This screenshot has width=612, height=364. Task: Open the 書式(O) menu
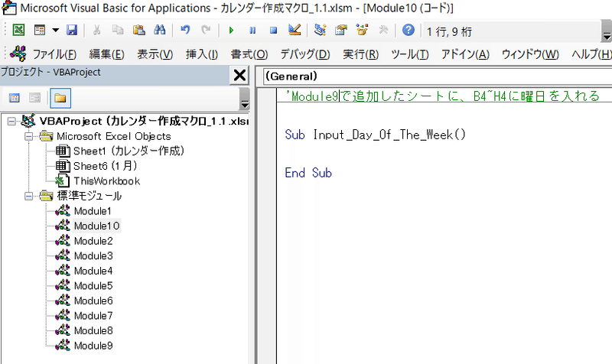tap(249, 54)
